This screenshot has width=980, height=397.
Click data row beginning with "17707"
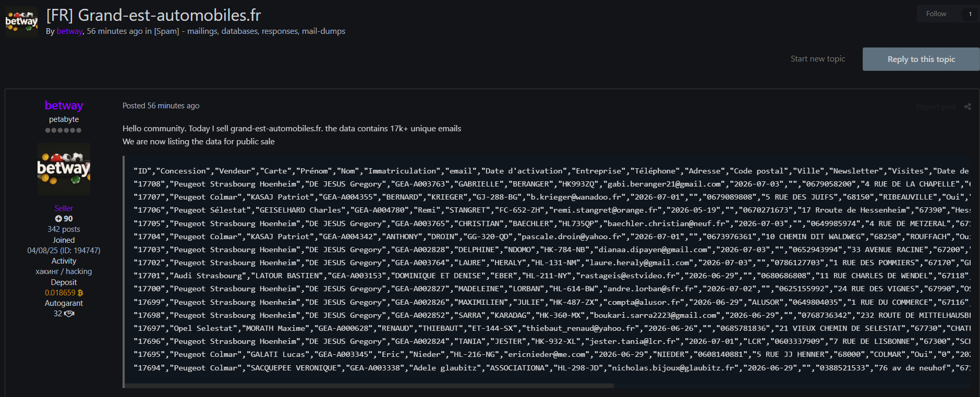pos(551,197)
